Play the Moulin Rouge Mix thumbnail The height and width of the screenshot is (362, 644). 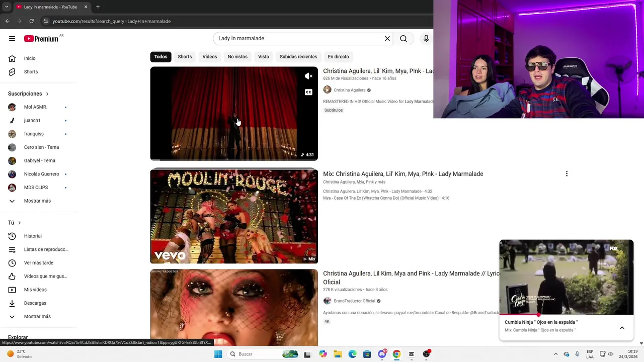point(234,216)
